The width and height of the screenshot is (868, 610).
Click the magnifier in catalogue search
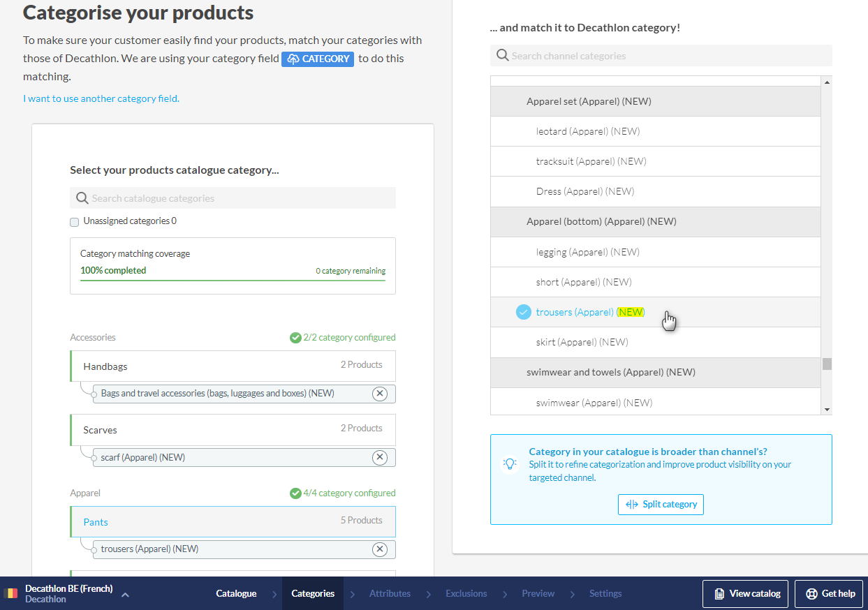point(82,198)
